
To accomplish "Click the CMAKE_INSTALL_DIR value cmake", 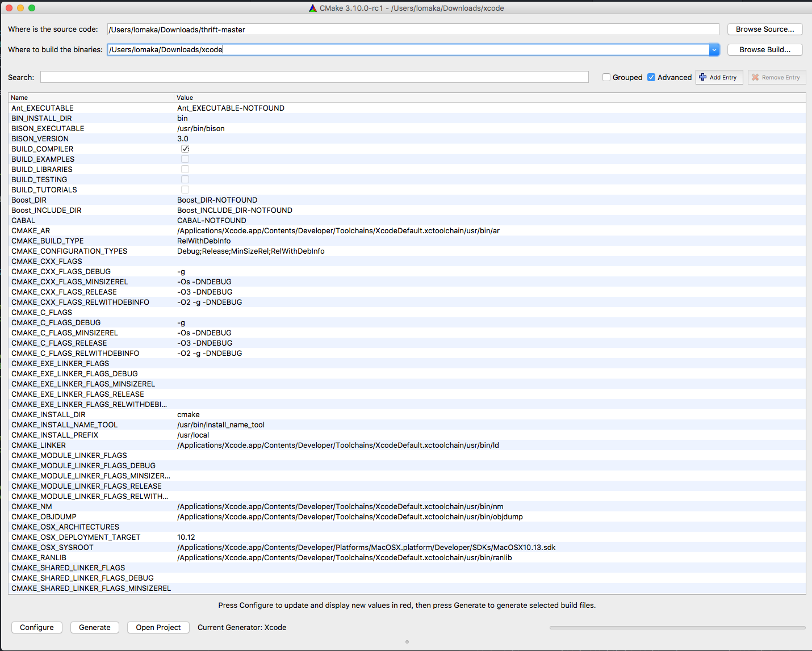I will coord(189,414).
